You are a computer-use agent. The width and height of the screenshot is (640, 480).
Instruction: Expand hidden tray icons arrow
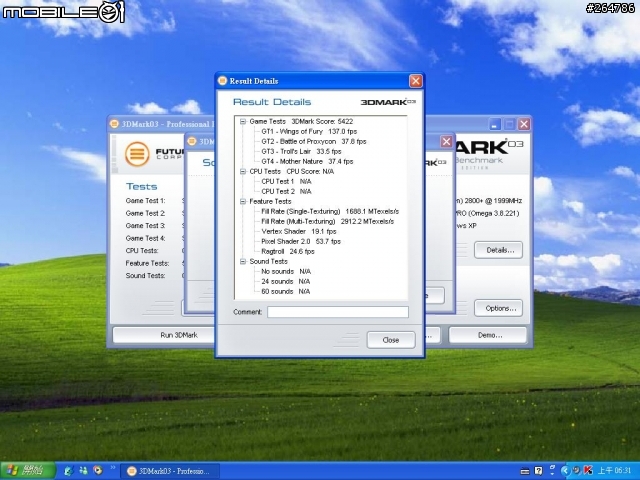coord(565,471)
